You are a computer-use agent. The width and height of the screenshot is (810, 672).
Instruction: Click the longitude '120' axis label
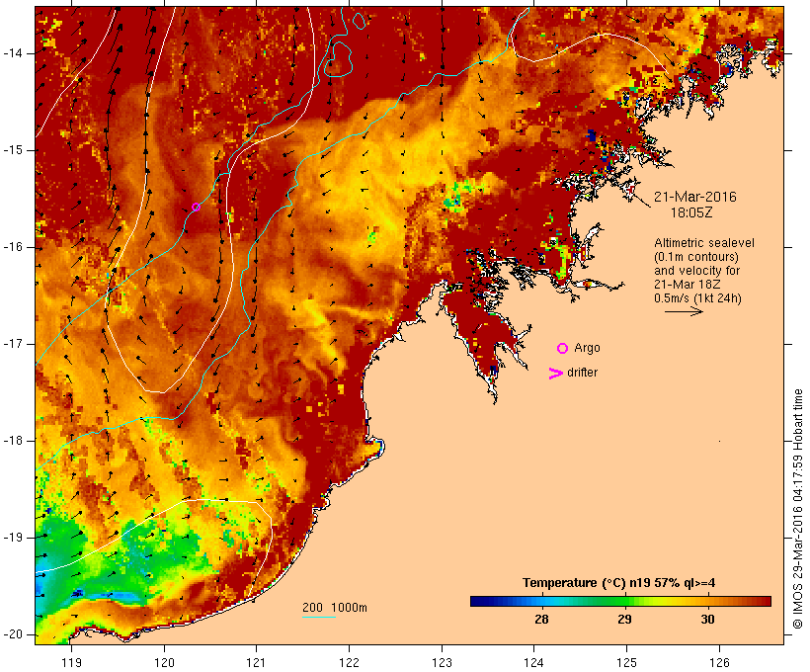pyautogui.click(x=164, y=662)
